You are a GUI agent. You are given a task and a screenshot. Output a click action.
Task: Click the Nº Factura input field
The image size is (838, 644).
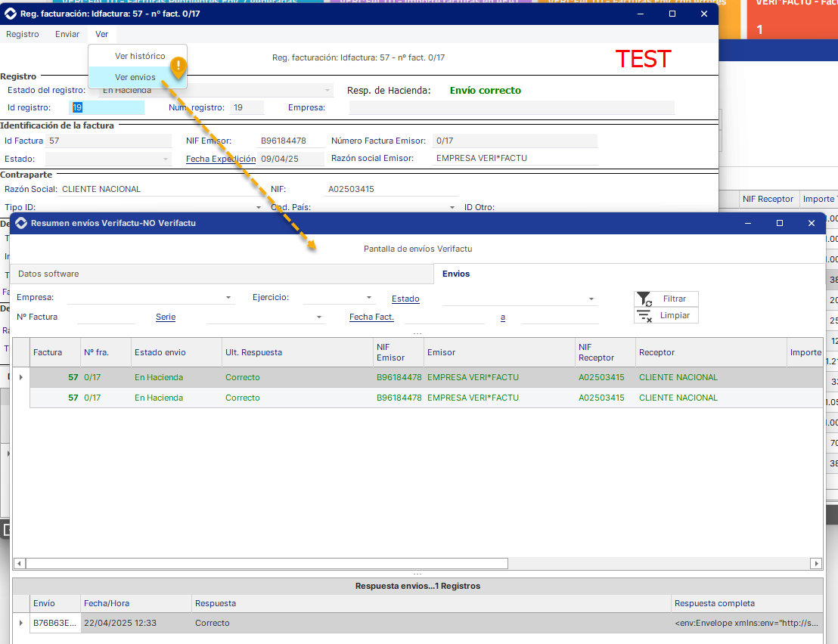point(106,317)
